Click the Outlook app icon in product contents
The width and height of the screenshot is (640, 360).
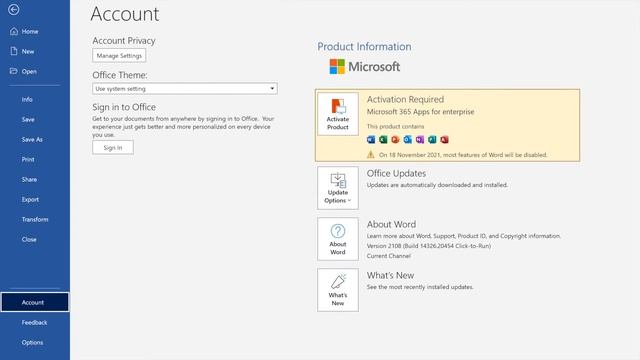pos(408,140)
